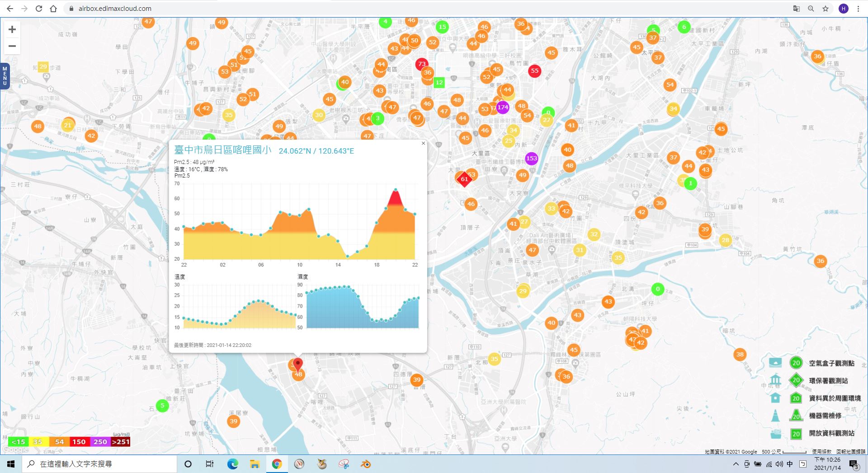This screenshot has height=473, width=868.
Task: Select the green 6 marker
Action: point(684,27)
